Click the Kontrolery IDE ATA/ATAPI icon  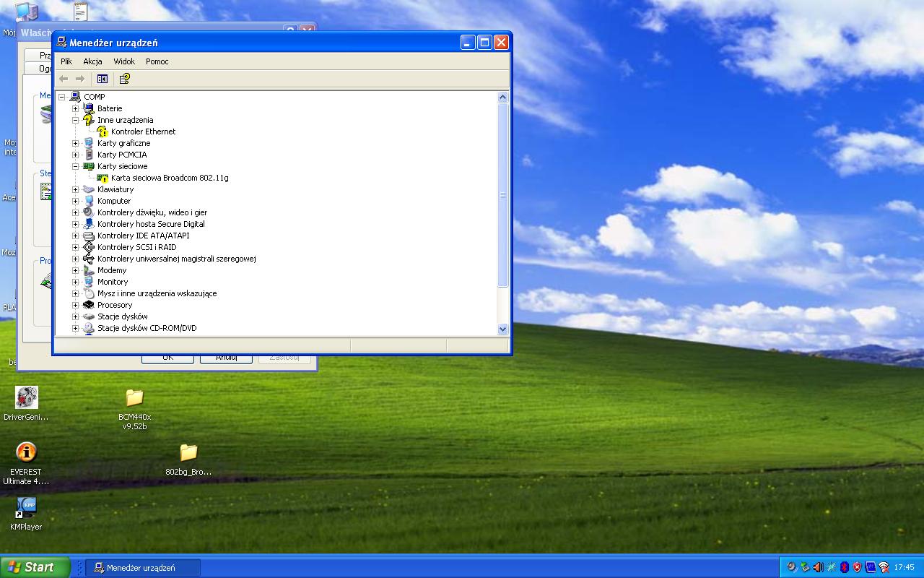click(89, 236)
